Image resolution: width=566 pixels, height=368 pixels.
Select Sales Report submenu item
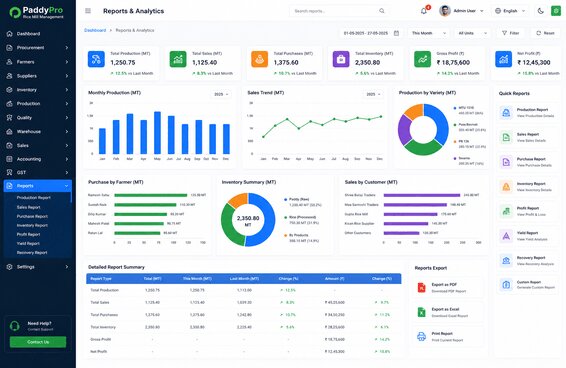tap(29, 207)
